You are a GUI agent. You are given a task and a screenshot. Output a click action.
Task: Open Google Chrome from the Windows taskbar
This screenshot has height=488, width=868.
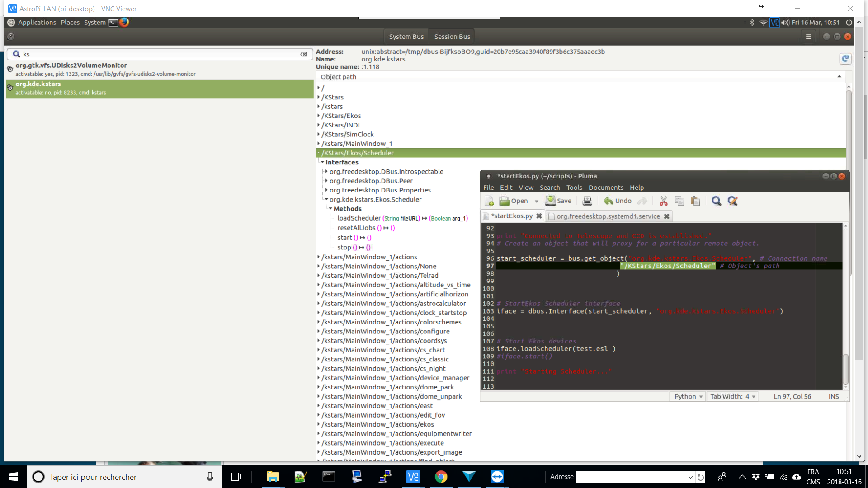(441, 477)
